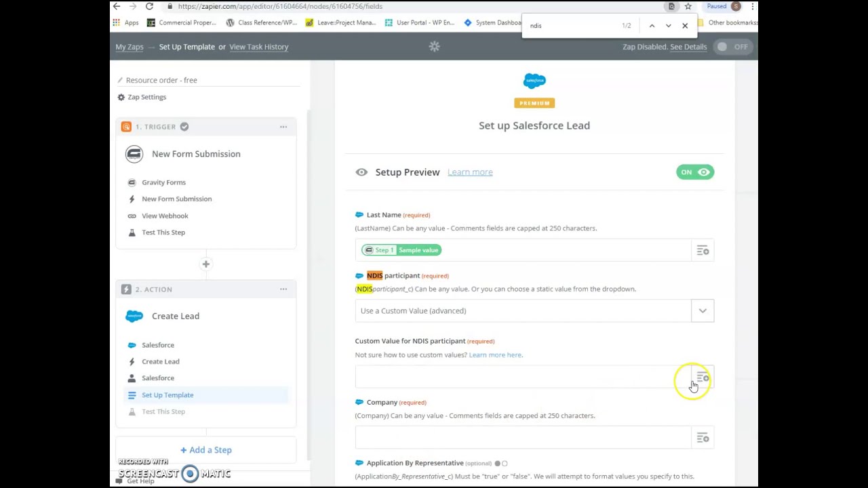Click the Last Name input field
868x488 pixels.
click(522, 250)
